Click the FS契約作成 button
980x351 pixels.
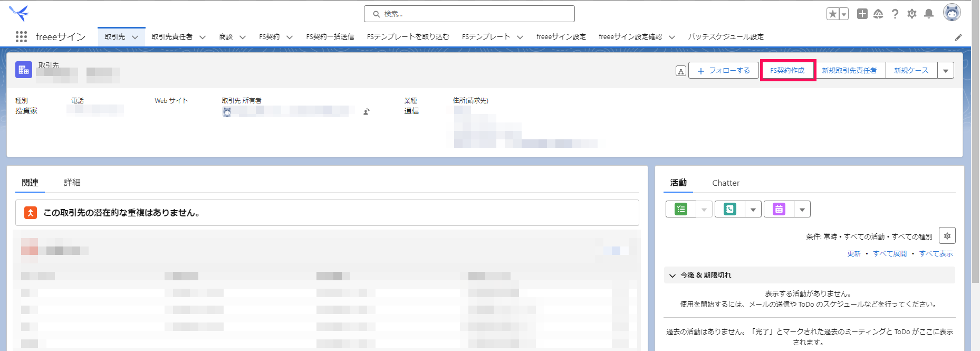(787, 71)
